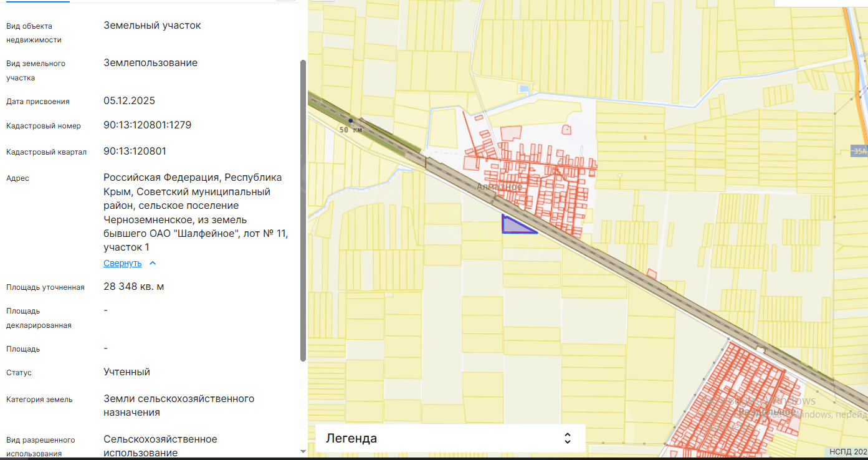The height and width of the screenshot is (460, 868).
Task: Click the small blue pond on the map
Action: pos(525,89)
